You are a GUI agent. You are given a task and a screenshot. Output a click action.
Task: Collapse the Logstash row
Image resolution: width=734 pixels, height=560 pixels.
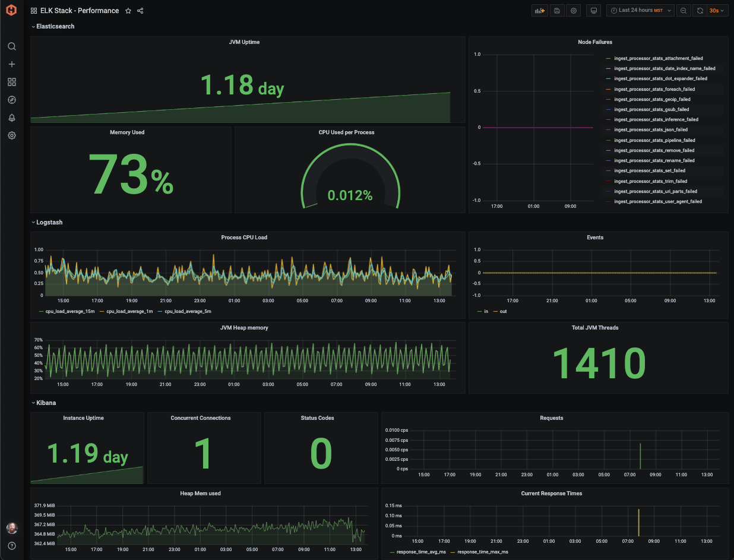click(x=46, y=222)
